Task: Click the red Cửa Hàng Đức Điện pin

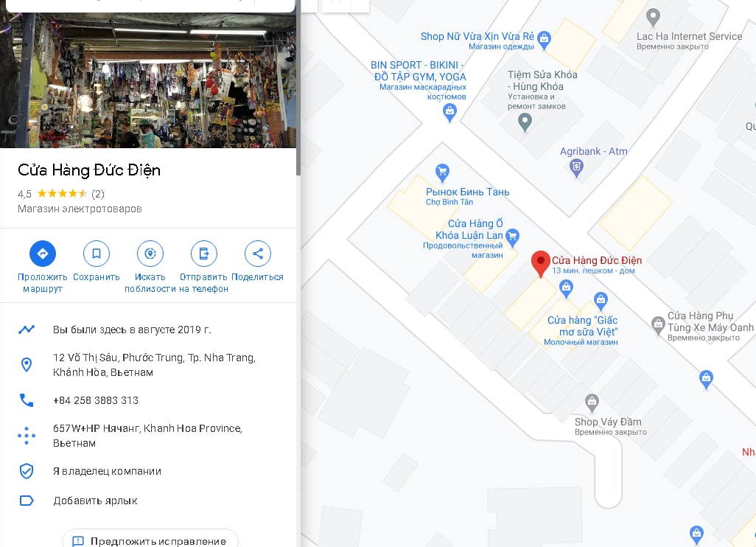Action: (x=541, y=263)
